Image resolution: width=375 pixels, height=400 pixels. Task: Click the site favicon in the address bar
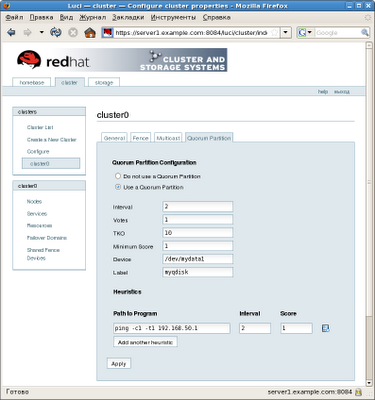[107, 33]
